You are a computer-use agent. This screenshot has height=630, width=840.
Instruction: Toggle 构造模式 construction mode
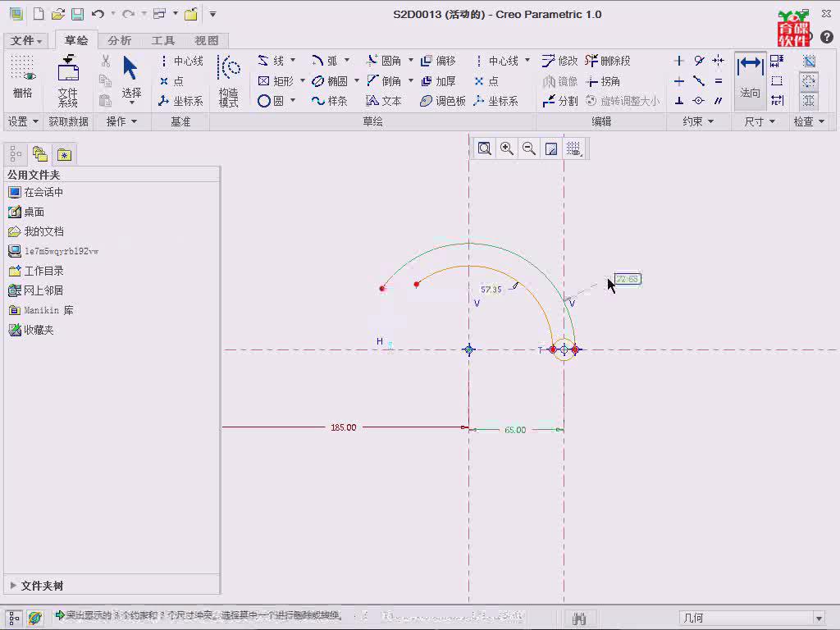click(x=229, y=80)
